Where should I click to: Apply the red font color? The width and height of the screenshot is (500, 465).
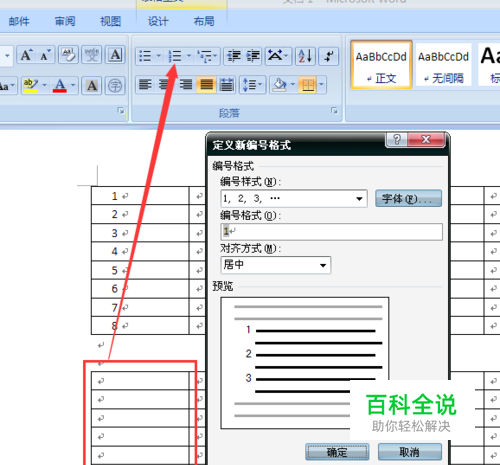[x=60, y=86]
